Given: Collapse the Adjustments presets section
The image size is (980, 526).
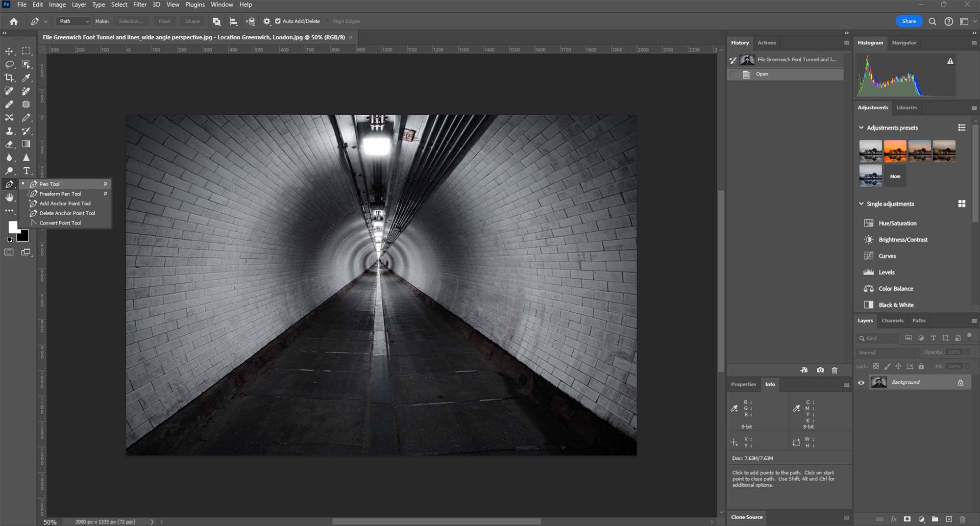Looking at the screenshot, I should pyautogui.click(x=861, y=127).
